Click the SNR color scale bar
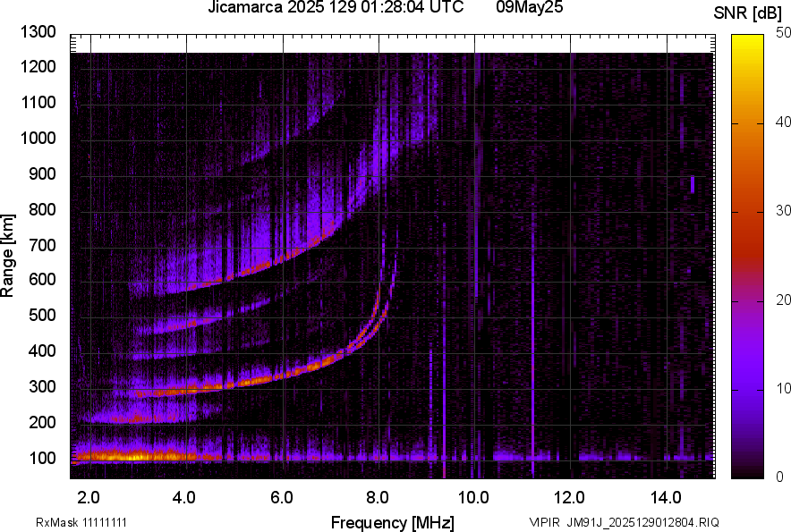This screenshot has width=791, height=532. point(748,257)
